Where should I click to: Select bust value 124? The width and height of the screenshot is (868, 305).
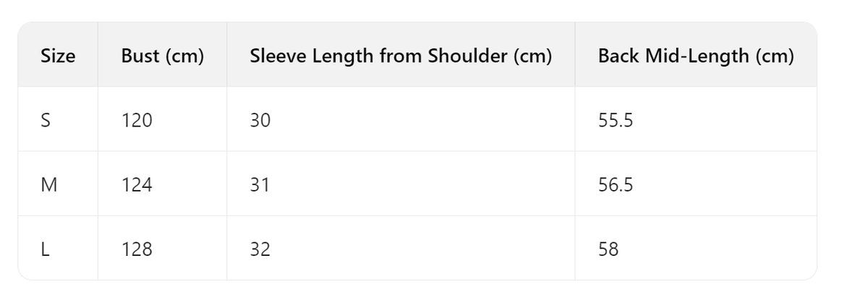coord(137,185)
